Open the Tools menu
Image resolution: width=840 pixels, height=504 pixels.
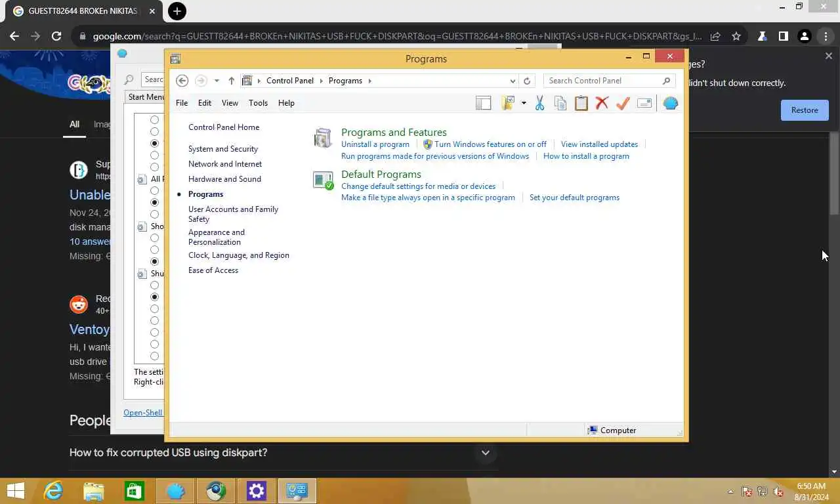pos(258,103)
